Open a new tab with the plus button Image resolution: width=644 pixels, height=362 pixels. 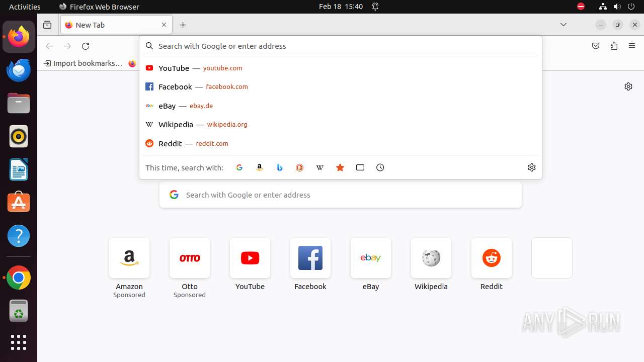183,25
